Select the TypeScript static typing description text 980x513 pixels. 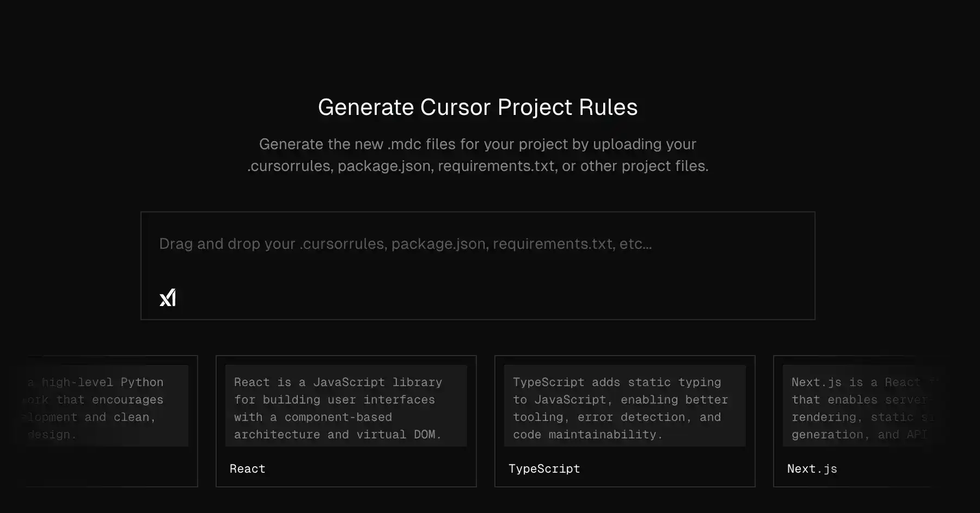coord(620,408)
